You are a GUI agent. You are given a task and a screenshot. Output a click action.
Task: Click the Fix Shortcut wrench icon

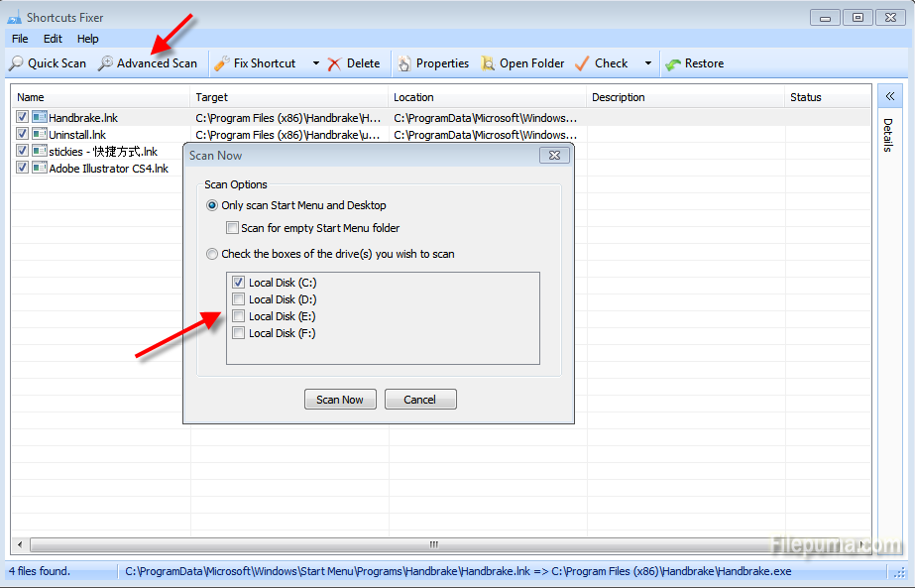coord(222,63)
